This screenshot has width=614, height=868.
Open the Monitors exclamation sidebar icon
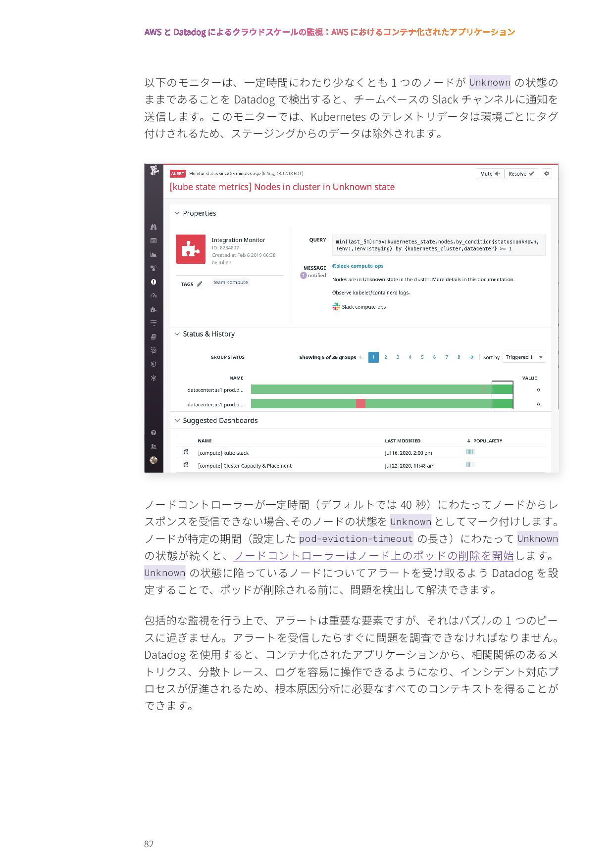pyautogui.click(x=153, y=282)
